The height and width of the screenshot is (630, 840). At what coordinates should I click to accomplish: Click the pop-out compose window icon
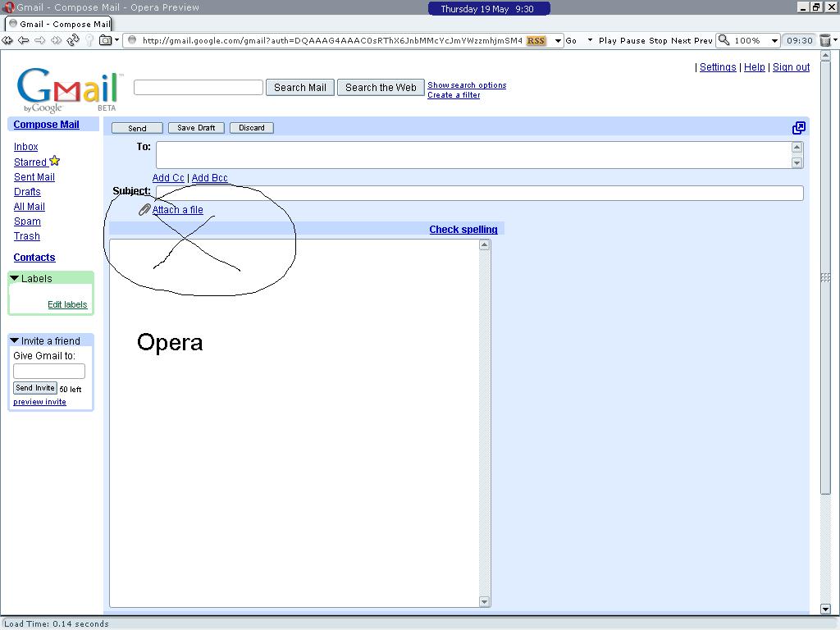pyautogui.click(x=798, y=127)
